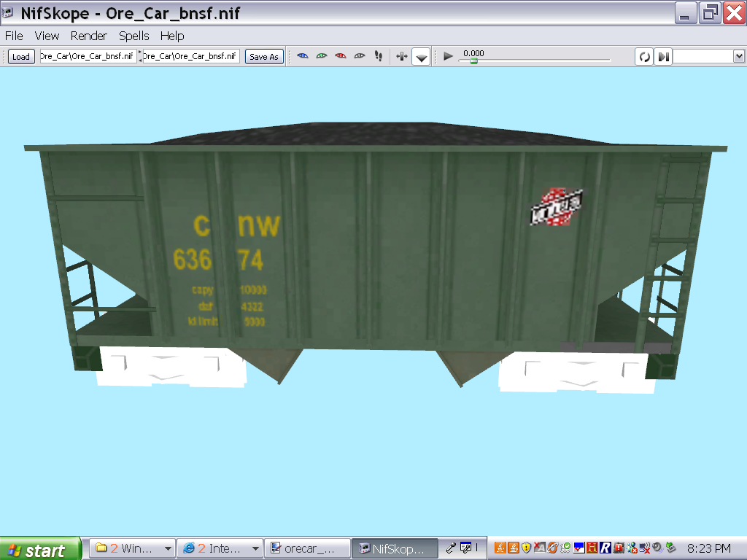Open the view options dropdown arrow

point(421,57)
